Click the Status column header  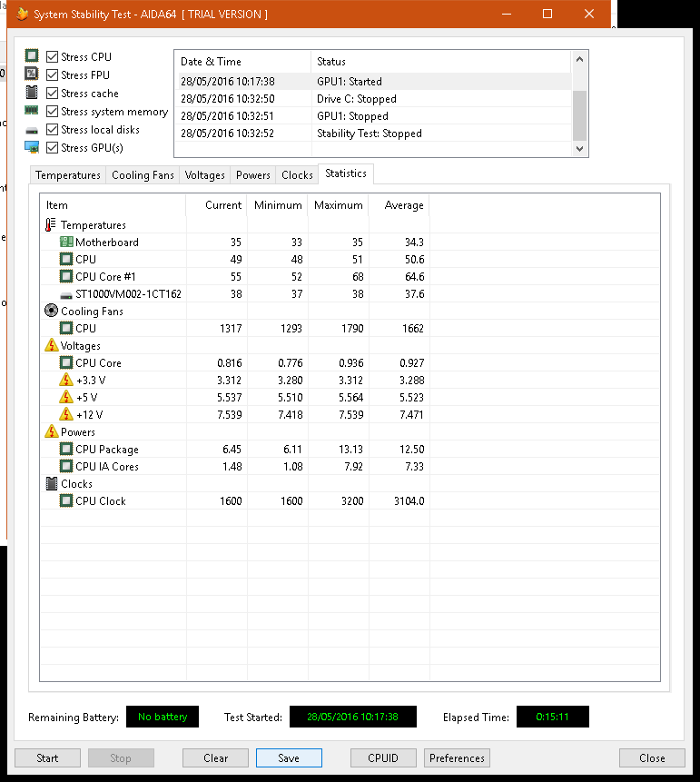click(x=440, y=62)
